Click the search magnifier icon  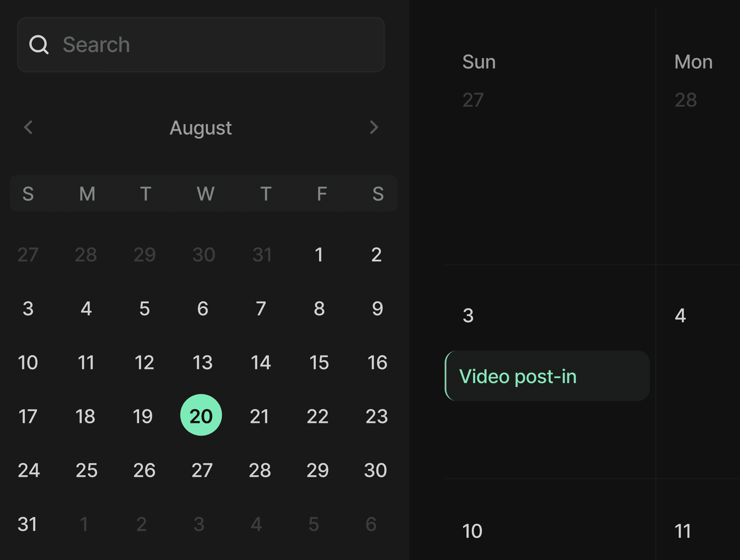tap(40, 44)
